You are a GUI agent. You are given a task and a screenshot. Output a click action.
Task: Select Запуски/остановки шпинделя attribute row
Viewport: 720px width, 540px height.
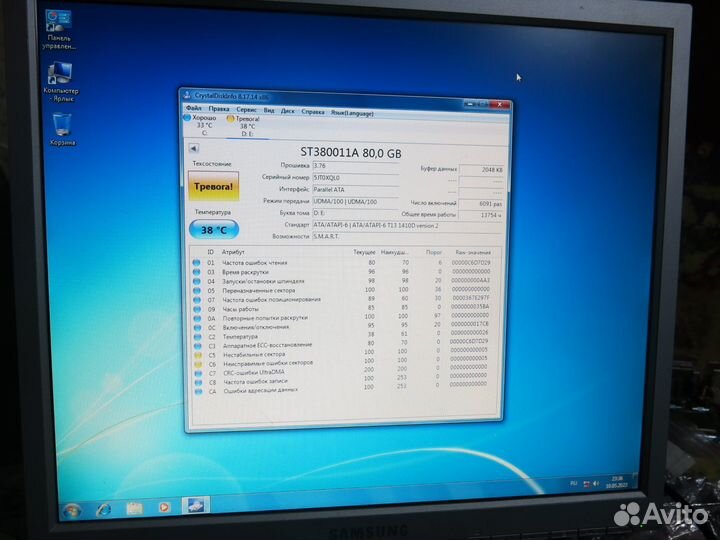(342, 281)
